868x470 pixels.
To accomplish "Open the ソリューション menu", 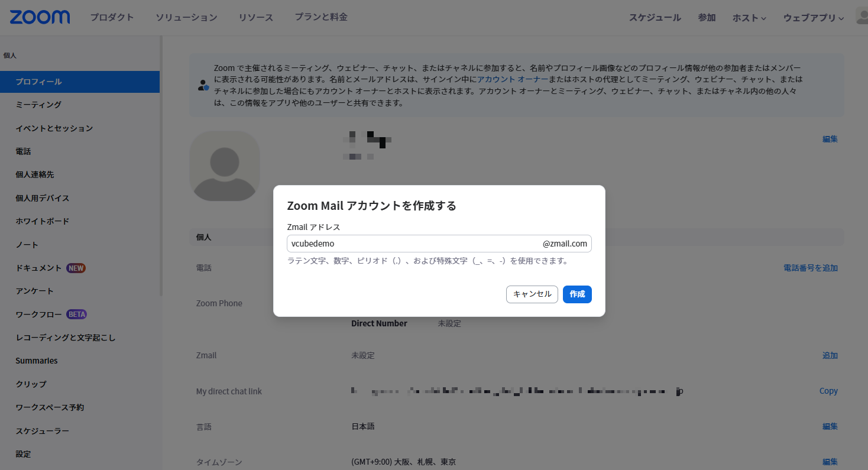I will [186, 17].
